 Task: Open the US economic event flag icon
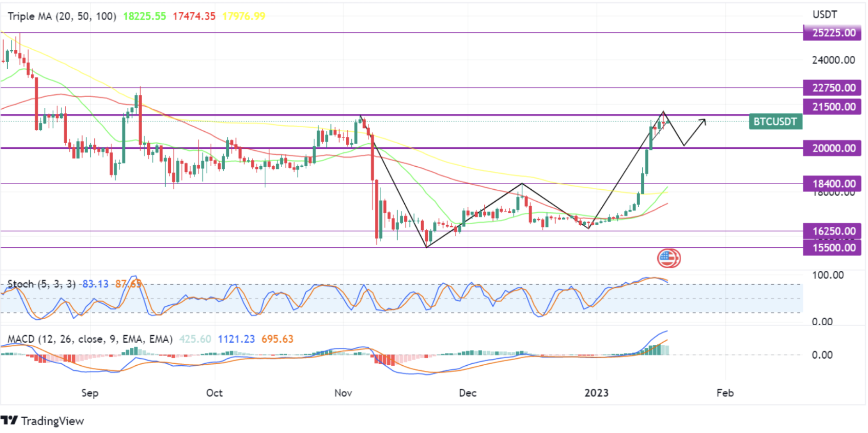tap(668, 258)
